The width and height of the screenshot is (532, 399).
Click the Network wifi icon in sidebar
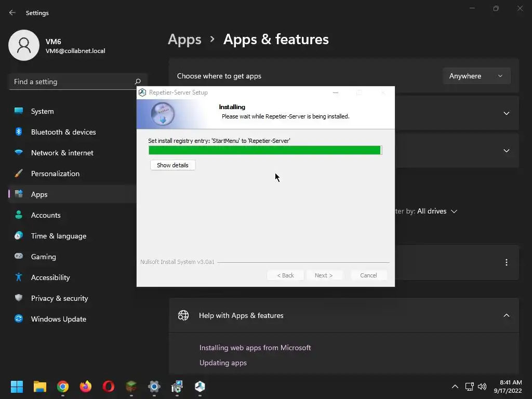point(19,152)
